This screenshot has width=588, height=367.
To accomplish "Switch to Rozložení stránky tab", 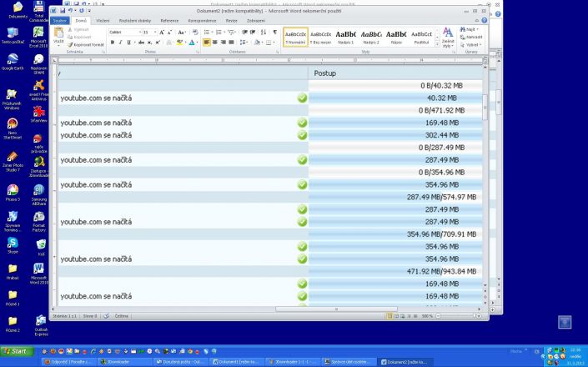I will tap(135, 21).
